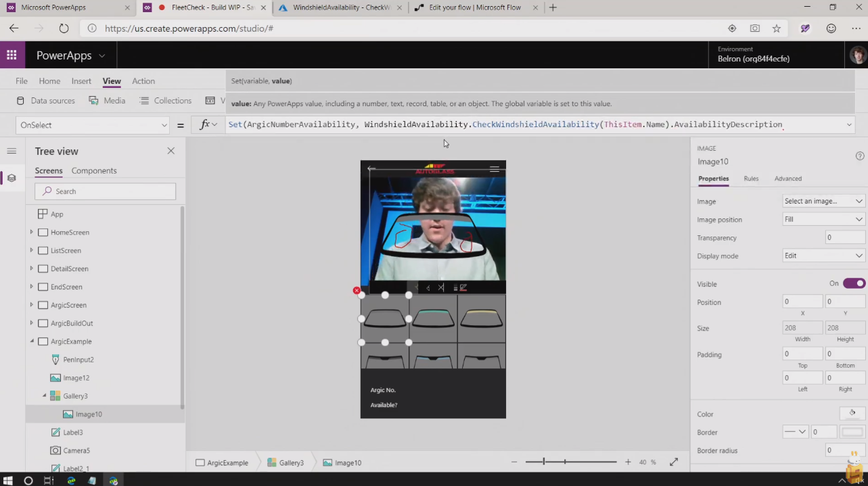Viewport: 868px width, 486px height.
Task: Switch to Components tab in Tree view
Action: [x=94, y=170]
